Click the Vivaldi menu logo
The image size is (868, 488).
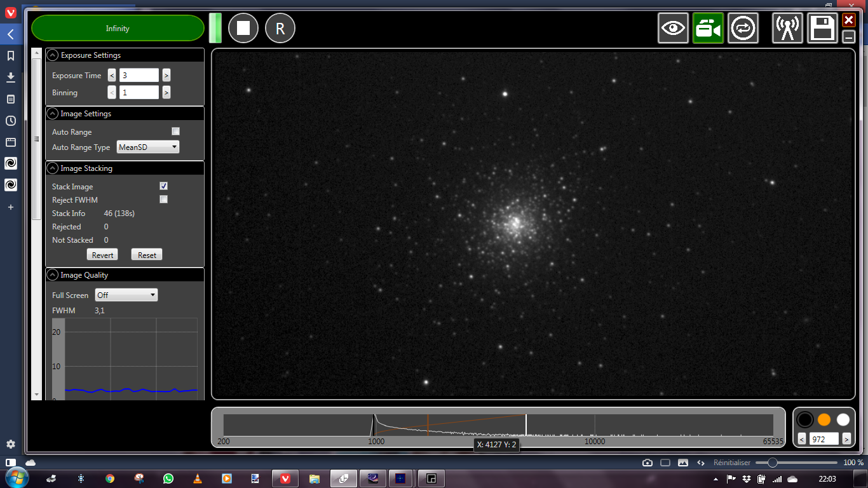click(x=11, y=12)
